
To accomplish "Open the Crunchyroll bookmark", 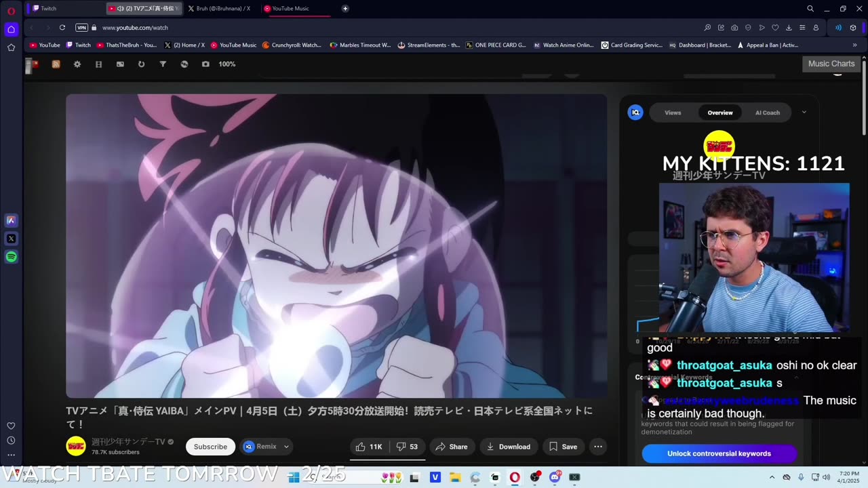I will [x=292, y=45].
